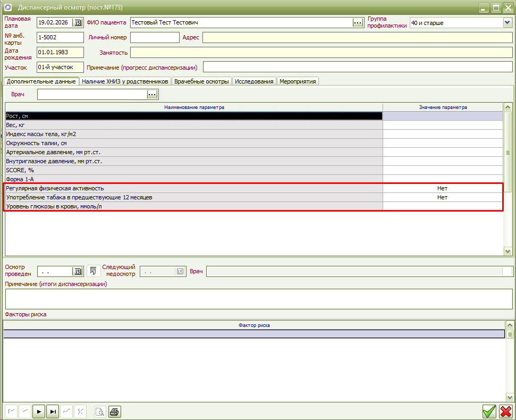
Task: Confirm with the green checkmark button
Action: [489, 411]
